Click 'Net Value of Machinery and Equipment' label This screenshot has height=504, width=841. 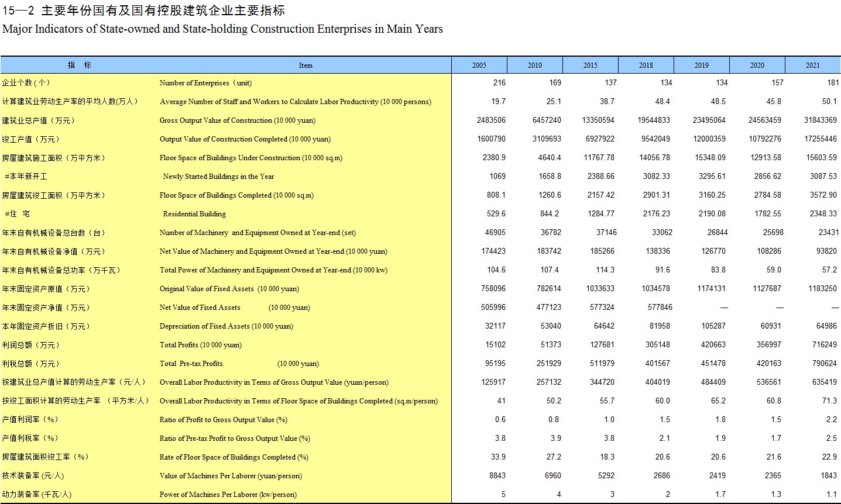point(273,251)
